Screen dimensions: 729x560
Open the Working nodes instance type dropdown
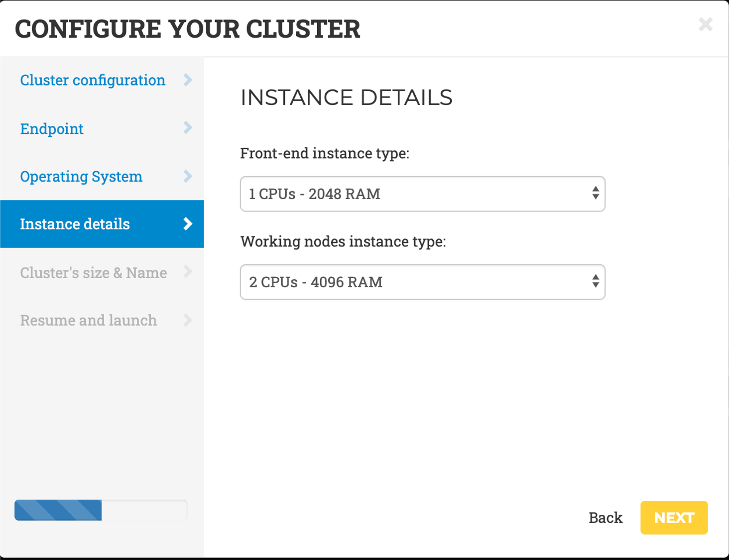point(422,282)
